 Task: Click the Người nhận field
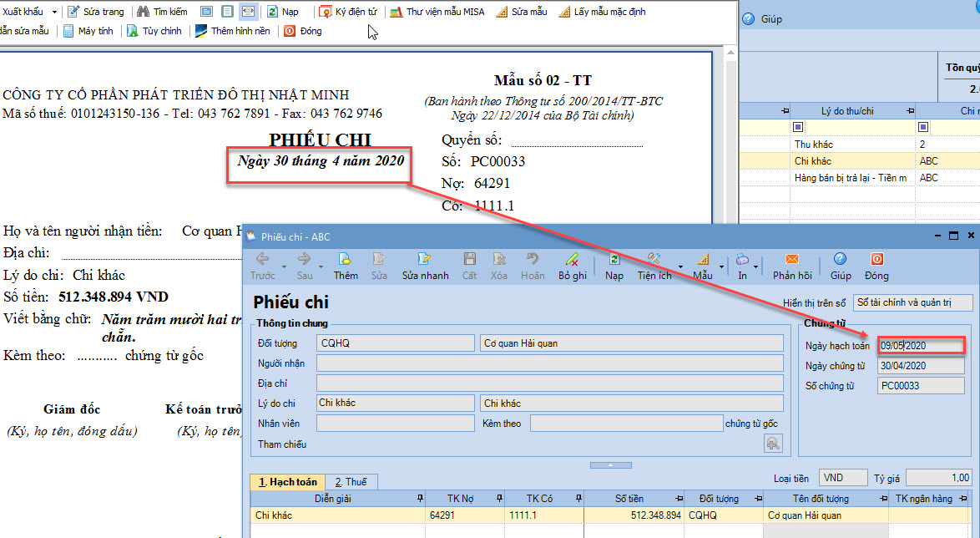pyautogui.click(x=550, y=363)
